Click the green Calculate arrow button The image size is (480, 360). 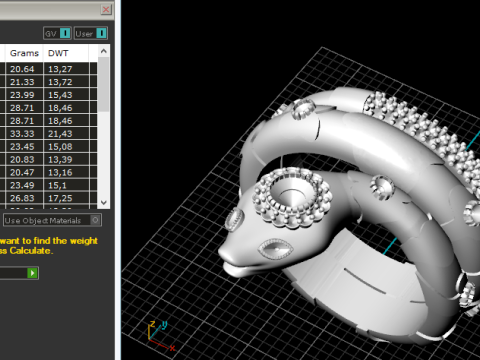click(x=32, y=273)
